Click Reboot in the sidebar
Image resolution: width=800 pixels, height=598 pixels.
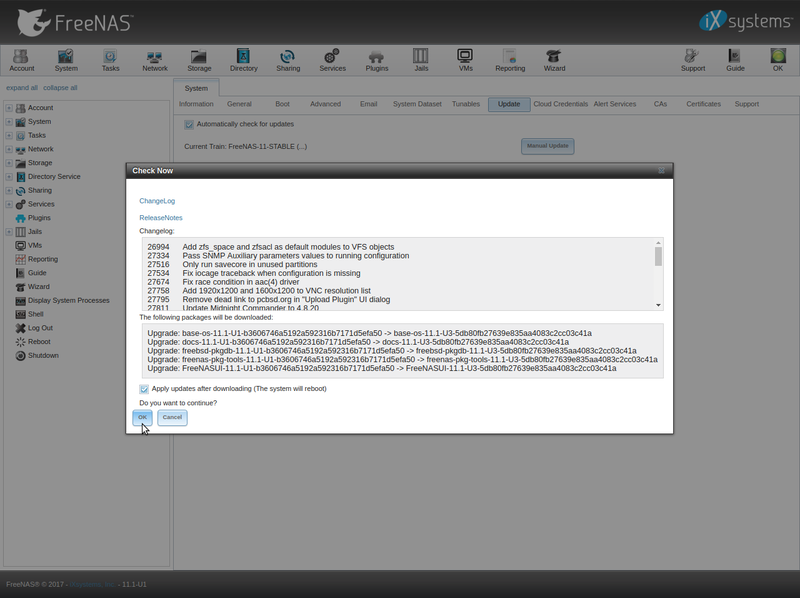click(39, 342)
